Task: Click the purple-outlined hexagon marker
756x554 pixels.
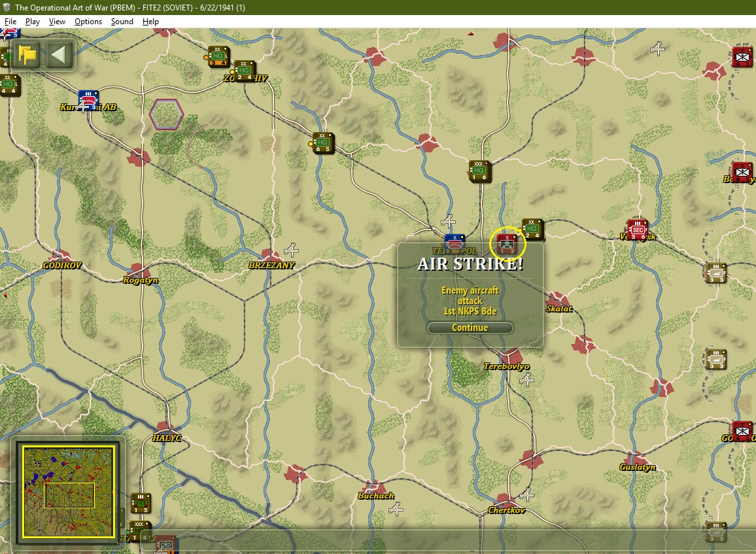Action: click(x=166, y=114)
